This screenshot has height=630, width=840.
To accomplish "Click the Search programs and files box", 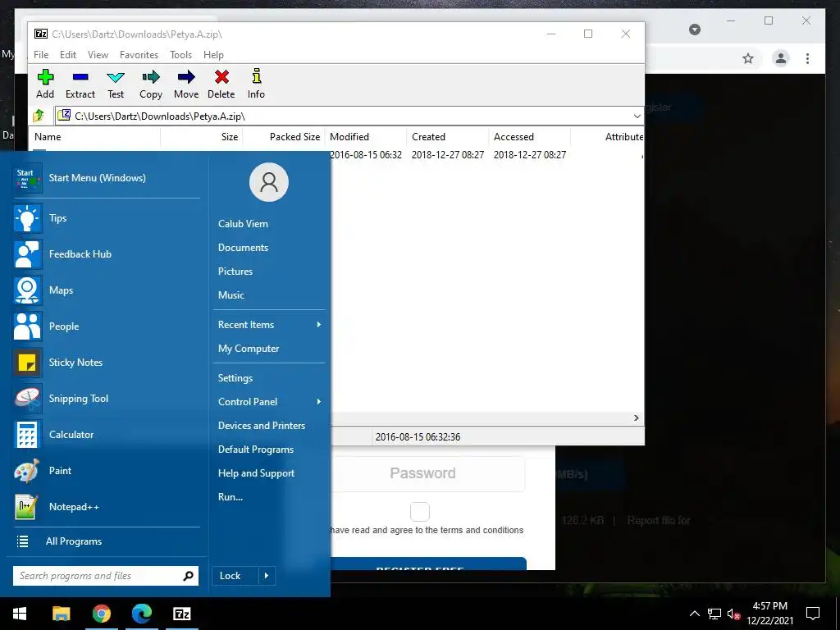I will pos(106,576).
